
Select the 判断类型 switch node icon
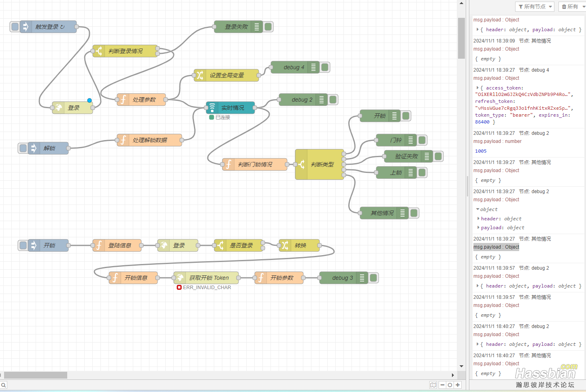tap(301, 164)
